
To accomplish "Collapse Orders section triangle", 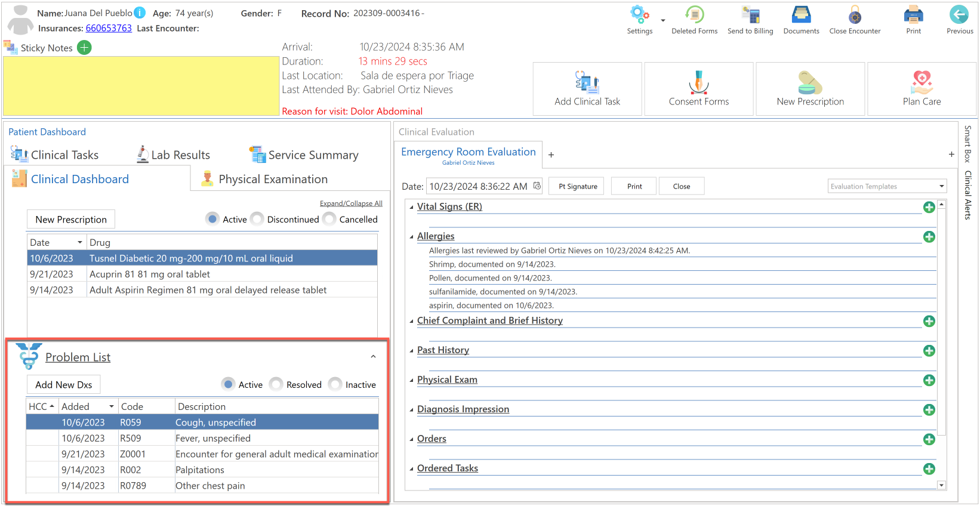I will (411, 440).
